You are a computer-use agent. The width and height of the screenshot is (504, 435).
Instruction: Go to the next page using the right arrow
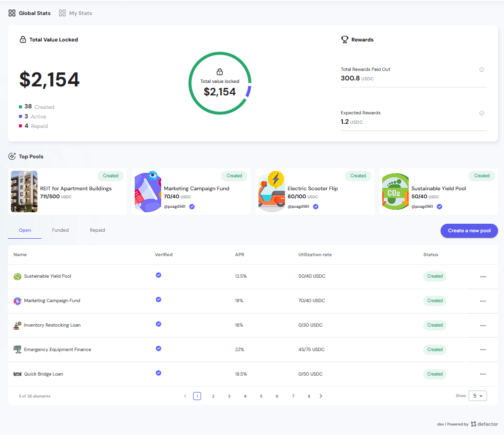[321, 396]
